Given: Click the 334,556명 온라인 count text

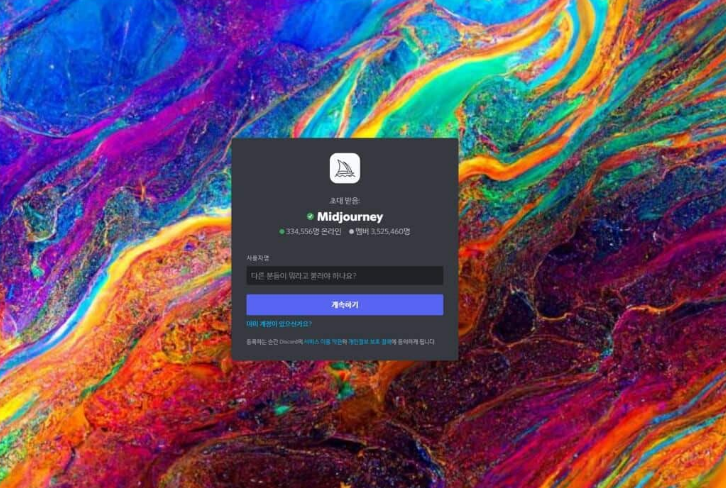Looking at the screenshot, I should click(x=313, y=231).
